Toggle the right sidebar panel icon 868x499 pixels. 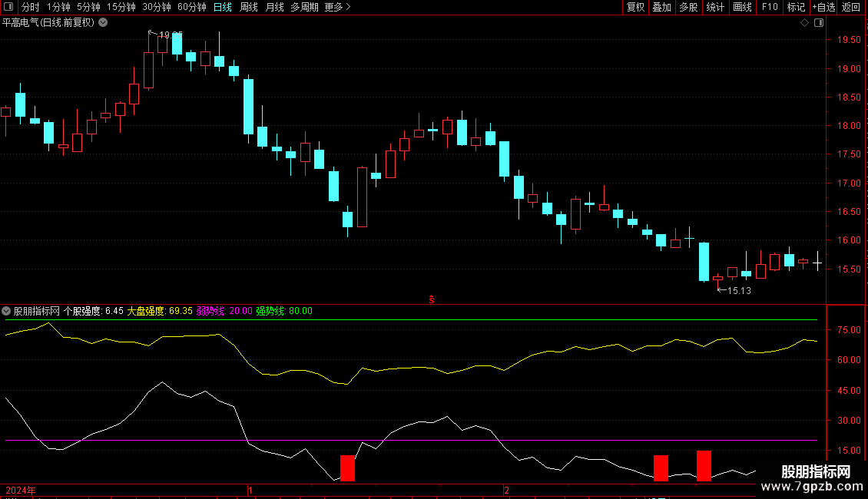(x=817, y=22)
